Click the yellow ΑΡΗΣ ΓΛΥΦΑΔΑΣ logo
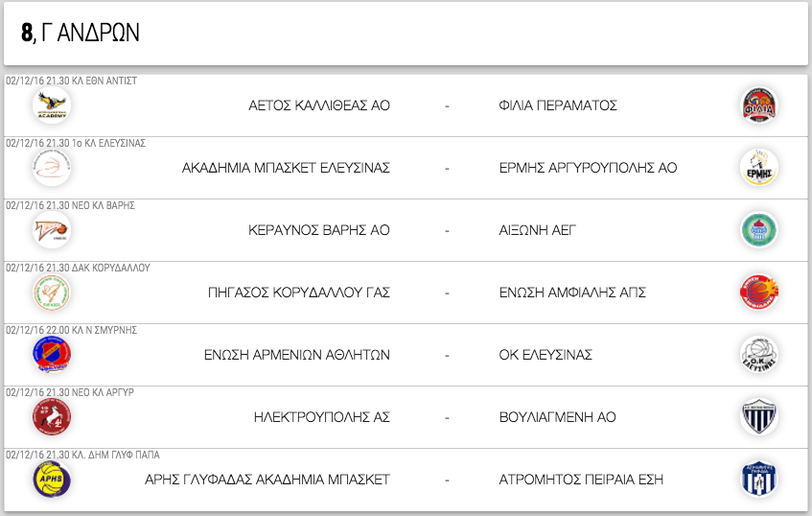The image size is (812, 516). (52, 480)
